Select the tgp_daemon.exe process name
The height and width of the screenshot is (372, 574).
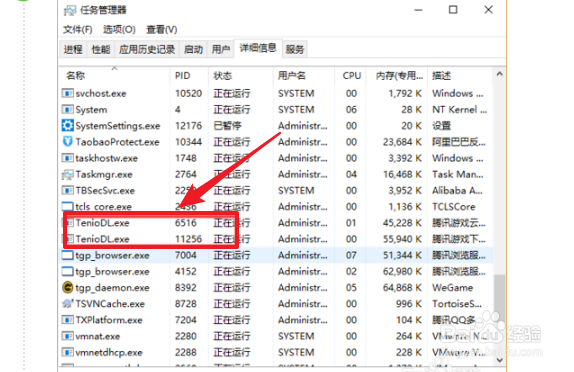tap(112, 287)
